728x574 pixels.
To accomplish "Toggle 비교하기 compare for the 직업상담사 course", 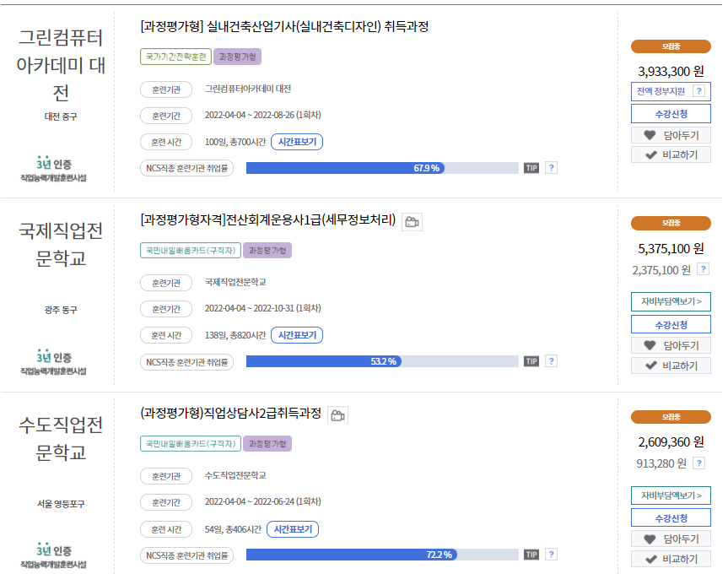I will (x=671, y=559).
